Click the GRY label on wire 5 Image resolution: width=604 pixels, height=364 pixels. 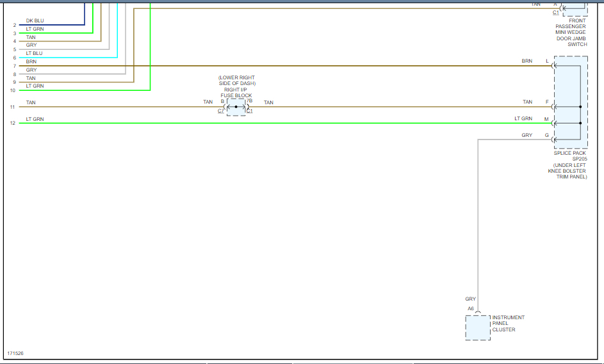[x=31, y=45]
